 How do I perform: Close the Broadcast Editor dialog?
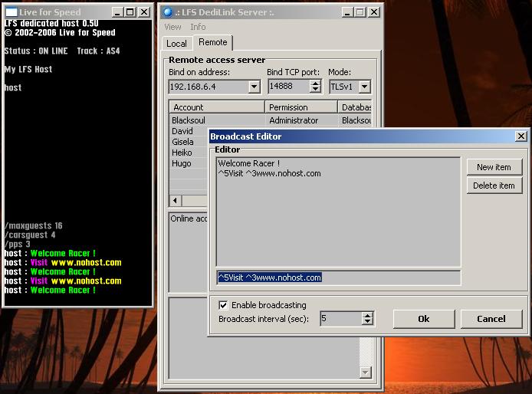coord(521,136)
